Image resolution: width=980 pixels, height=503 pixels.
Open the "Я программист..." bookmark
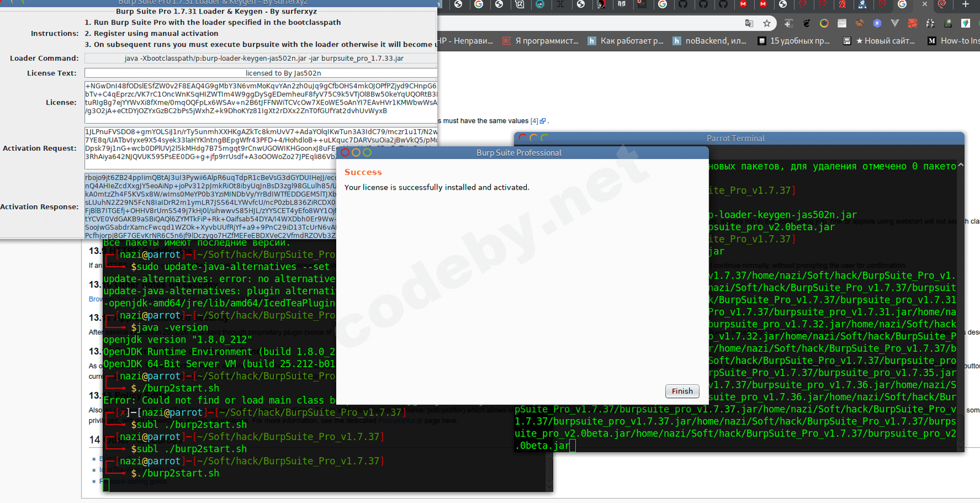[x=540, y=41]
